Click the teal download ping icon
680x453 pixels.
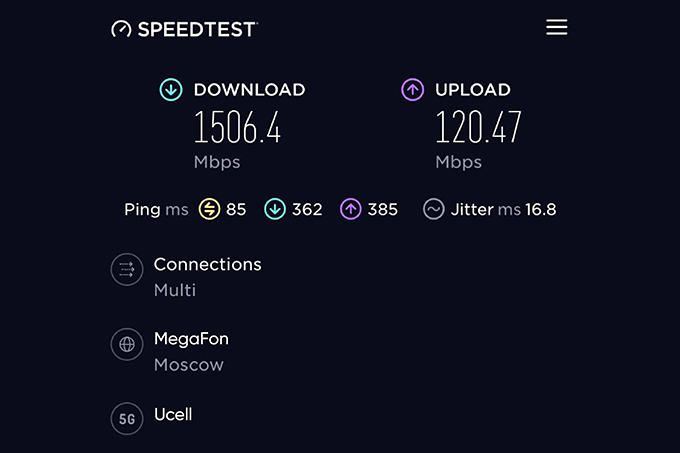point(275,209)
